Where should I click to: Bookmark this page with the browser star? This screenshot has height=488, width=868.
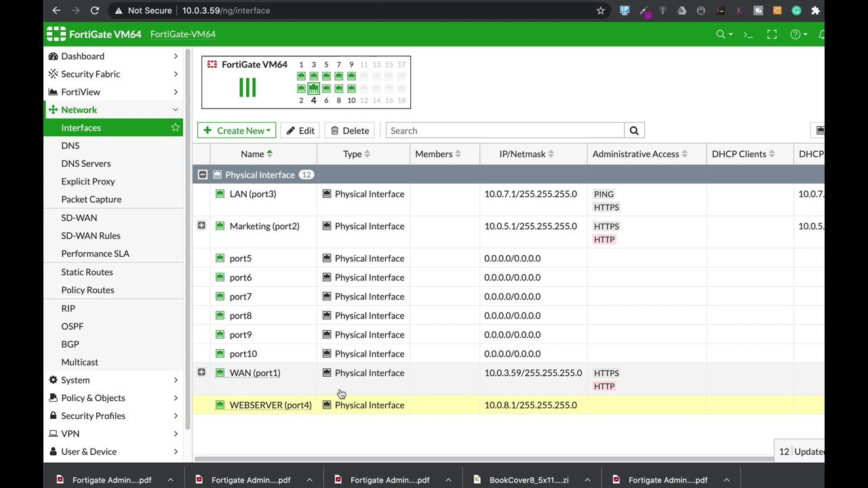[600, 11]
